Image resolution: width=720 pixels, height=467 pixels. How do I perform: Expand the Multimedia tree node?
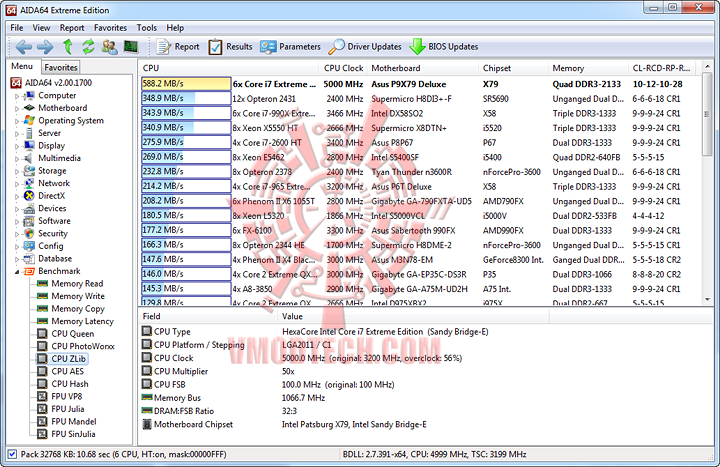click(17, 159)
